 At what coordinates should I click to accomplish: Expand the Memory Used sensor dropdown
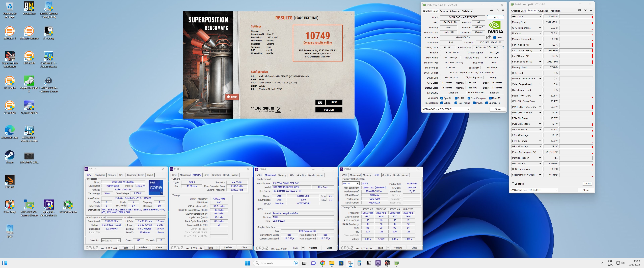tap(540, 68)
